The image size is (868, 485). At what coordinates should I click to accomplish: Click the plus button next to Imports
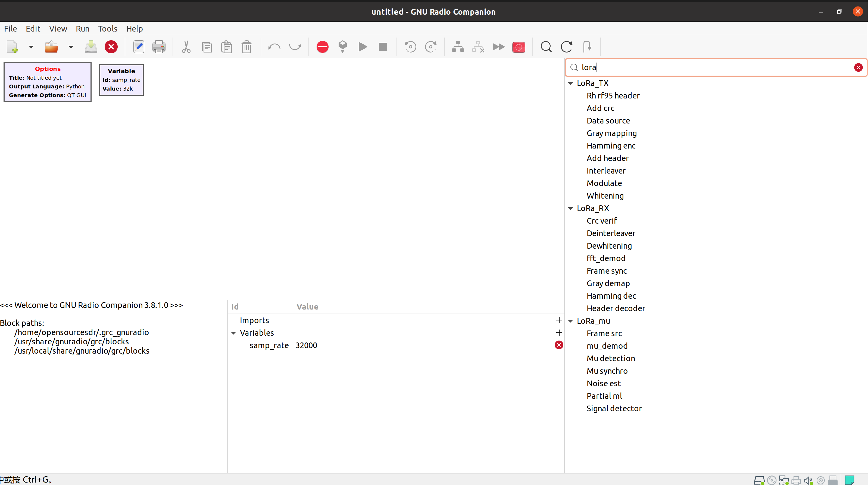point(559,320)
